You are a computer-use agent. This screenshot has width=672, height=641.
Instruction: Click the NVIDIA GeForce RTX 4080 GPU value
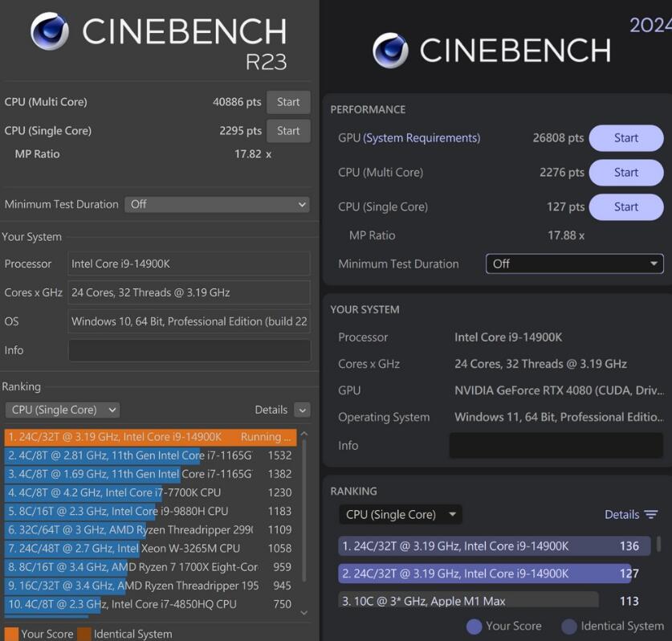(x=560, y=390)
